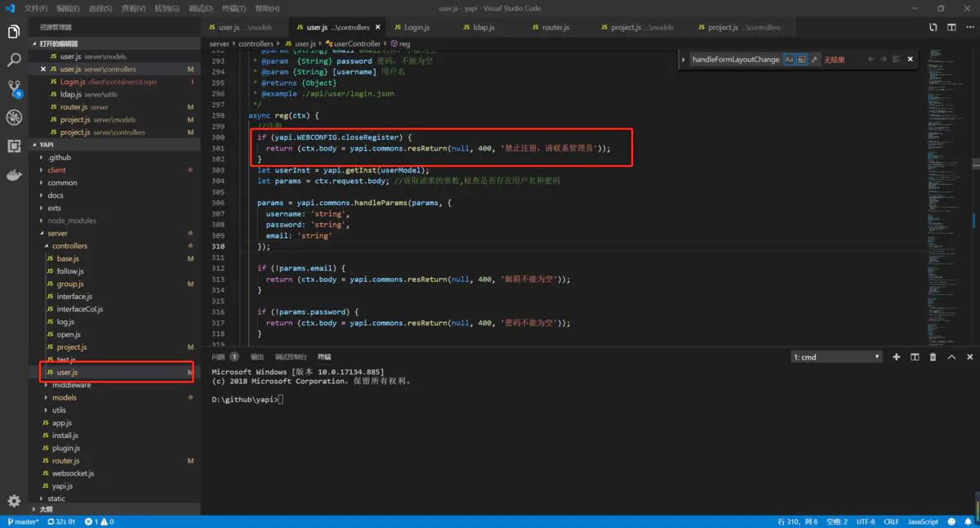Split the editor with the split icon

(951, 28)
